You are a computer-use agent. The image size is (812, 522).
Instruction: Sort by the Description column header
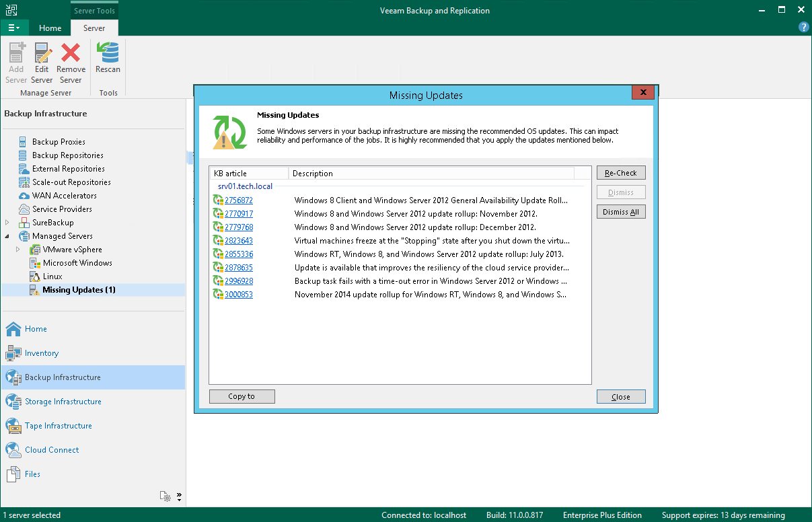[x=431, y=174]
